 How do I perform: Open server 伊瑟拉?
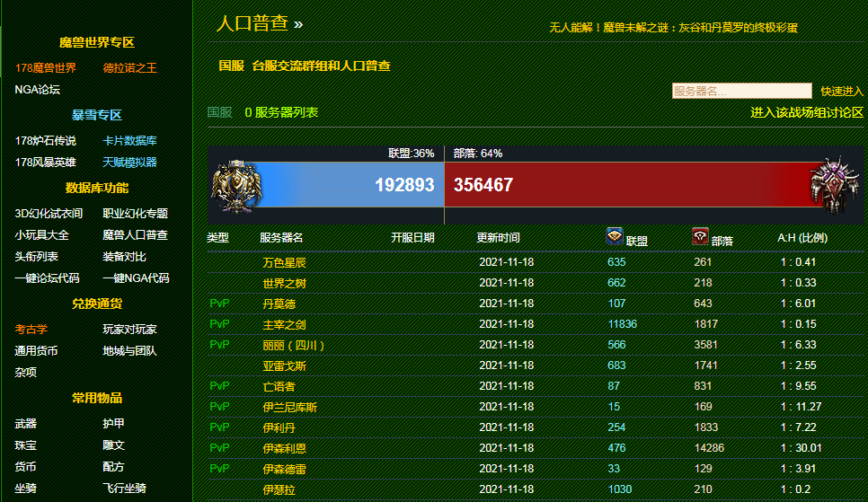pos(279,489)
